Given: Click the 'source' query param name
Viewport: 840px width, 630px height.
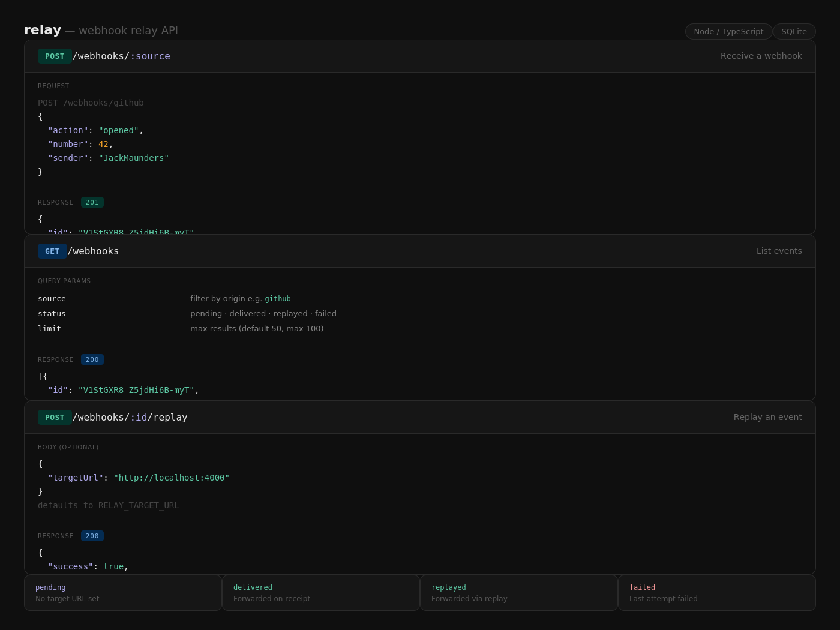Looking at the screenshot, I should point(52,299).
